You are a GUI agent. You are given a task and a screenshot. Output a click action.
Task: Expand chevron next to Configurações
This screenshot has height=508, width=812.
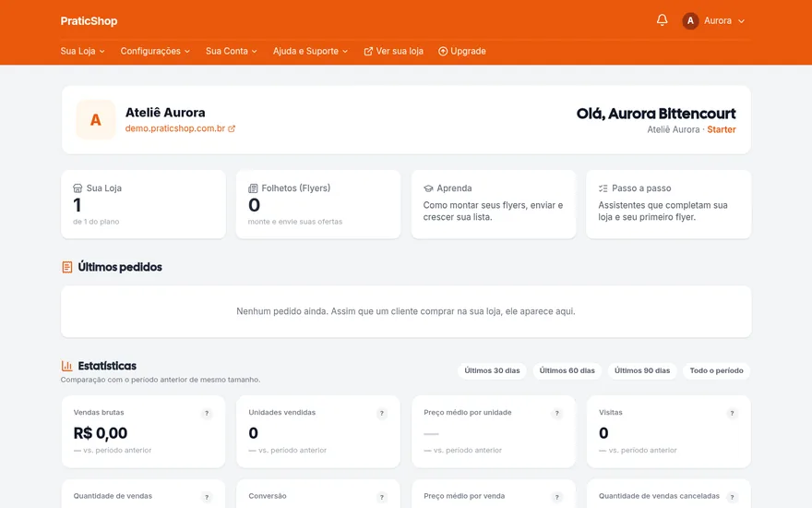pos(187,52)
